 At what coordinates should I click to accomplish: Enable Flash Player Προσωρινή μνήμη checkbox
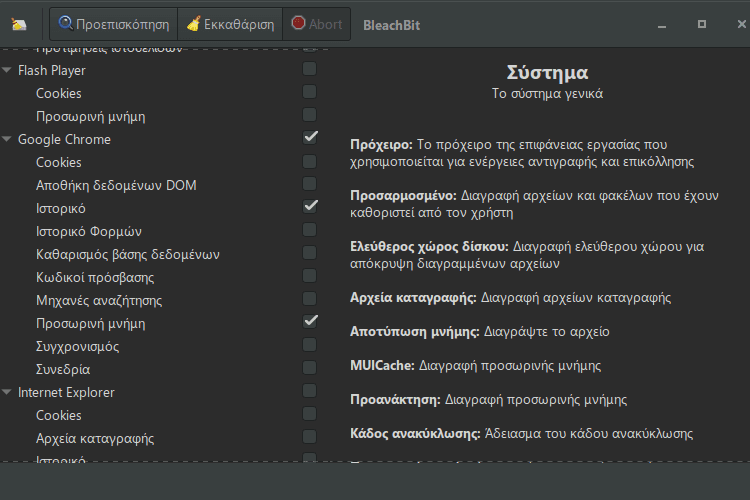309,115
